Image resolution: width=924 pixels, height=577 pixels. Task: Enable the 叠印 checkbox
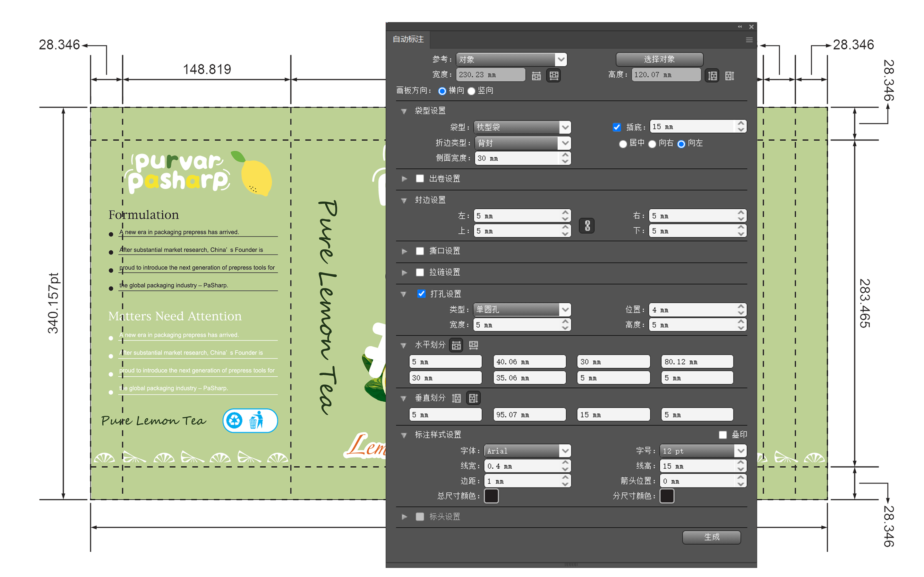(x=723, y=435)
